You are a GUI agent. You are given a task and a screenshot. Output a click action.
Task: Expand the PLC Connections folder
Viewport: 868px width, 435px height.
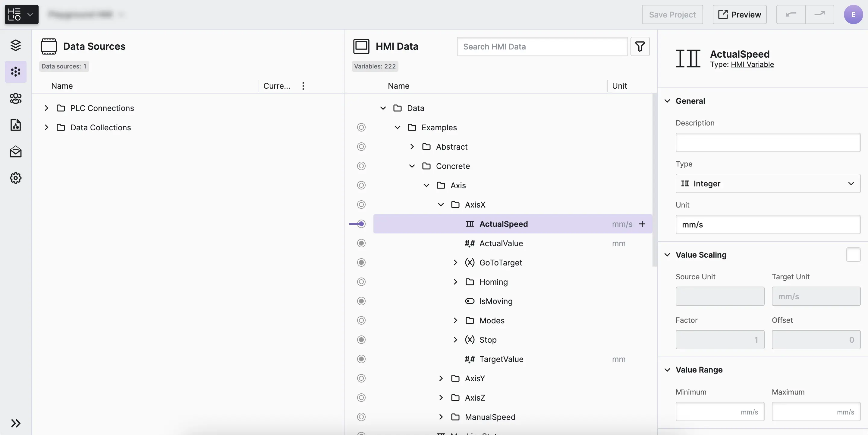click(46, 108)
